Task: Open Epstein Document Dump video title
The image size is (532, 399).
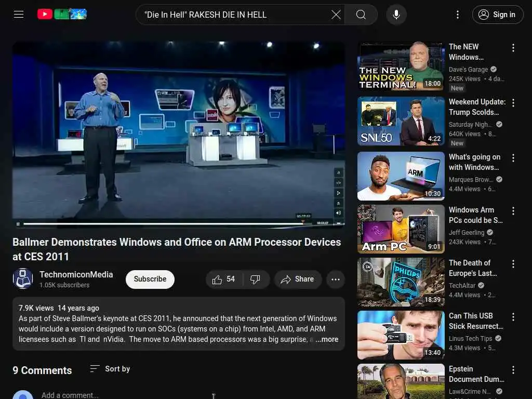Action: coord(476,374)
